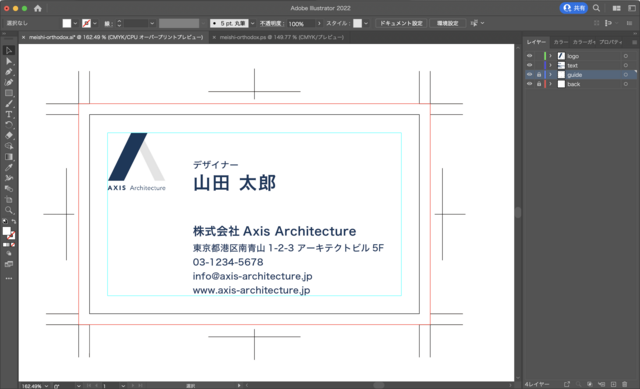Image resolution: width=640 pixels, height=389 pixels.
Task: Open the search magnifier in title bar
Action: tap(596, 8)
